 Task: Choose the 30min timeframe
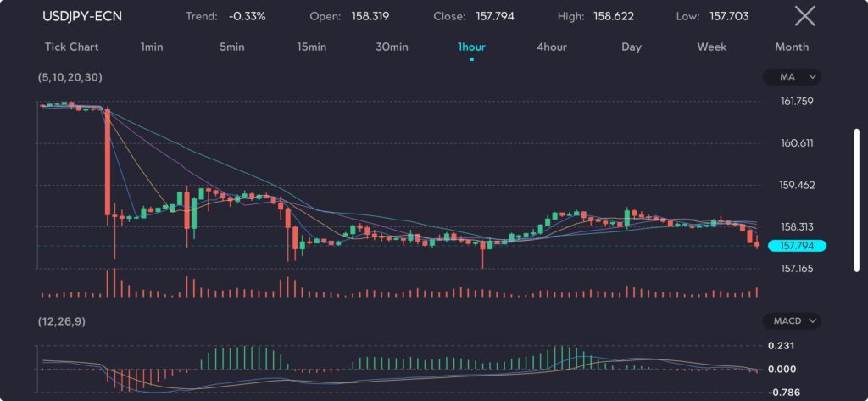391,47
